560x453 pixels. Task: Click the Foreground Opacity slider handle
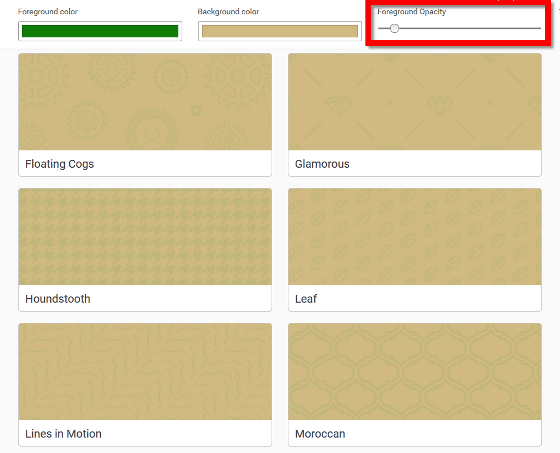394,28
